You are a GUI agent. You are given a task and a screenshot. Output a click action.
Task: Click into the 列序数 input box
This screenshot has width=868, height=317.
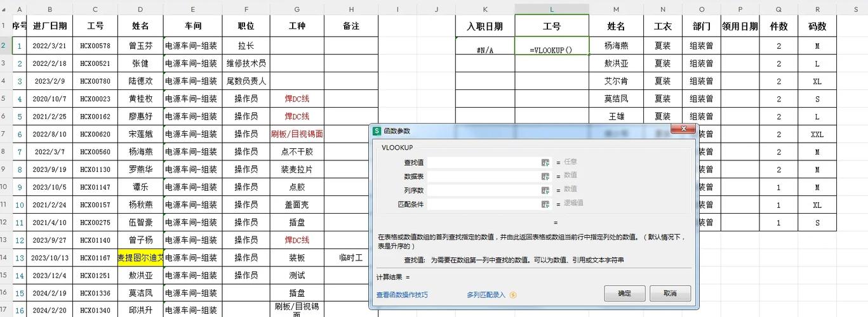483,190
